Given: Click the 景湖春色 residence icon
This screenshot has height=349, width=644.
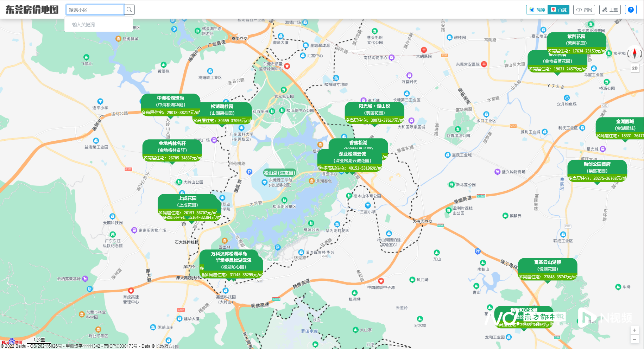Looking at the screenshot, I should 311,181.
